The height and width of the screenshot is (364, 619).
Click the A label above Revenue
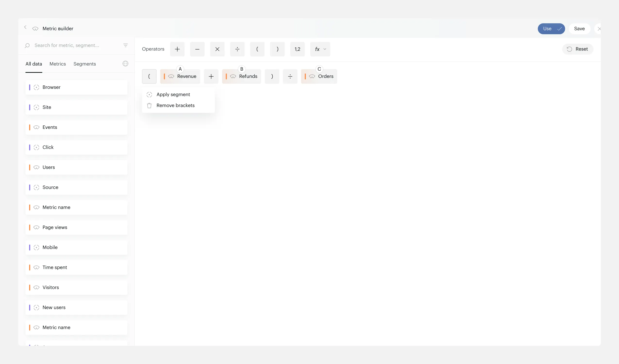(x=180, y=69)
